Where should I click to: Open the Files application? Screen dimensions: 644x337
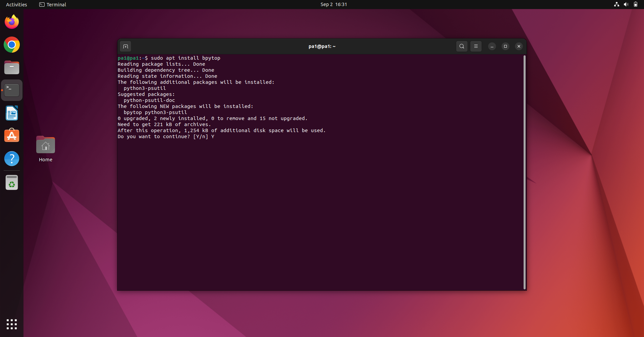tap(11, 67)
